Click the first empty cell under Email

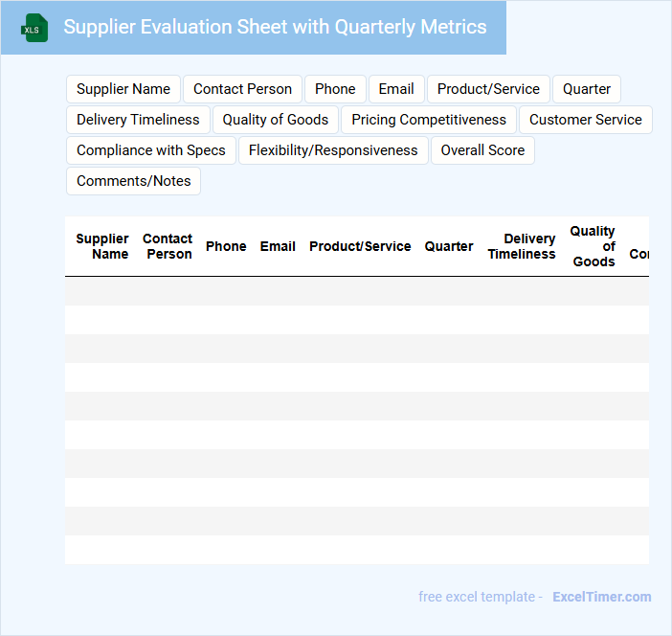pos(278,291)
